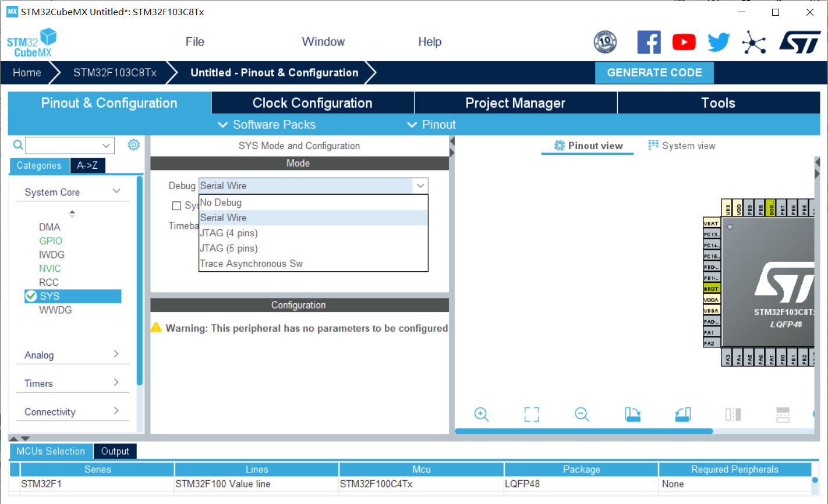Viewport: 828px width, 504px height.
Task: Select DMA in System Core
Action: [x=49, y=227]
